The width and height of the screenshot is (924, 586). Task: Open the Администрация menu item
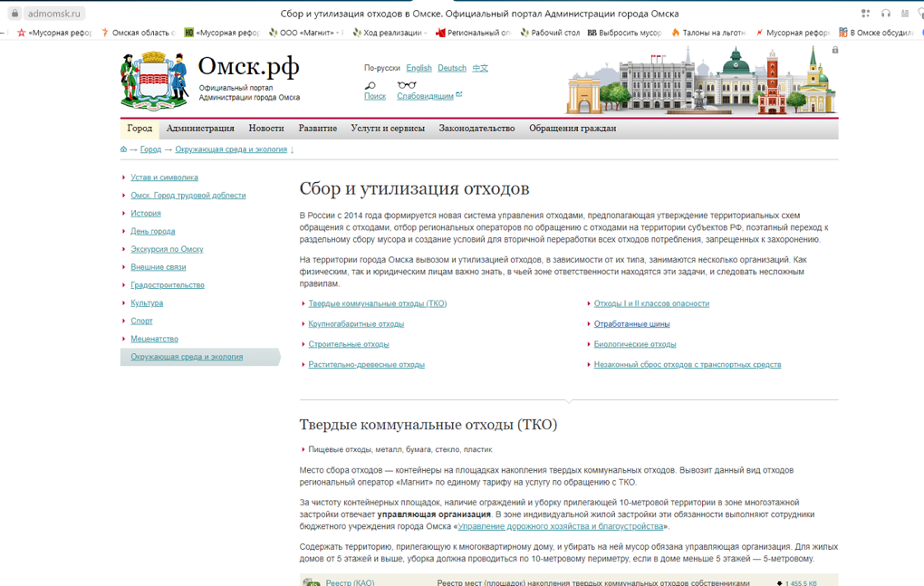(x=200, y=129)
